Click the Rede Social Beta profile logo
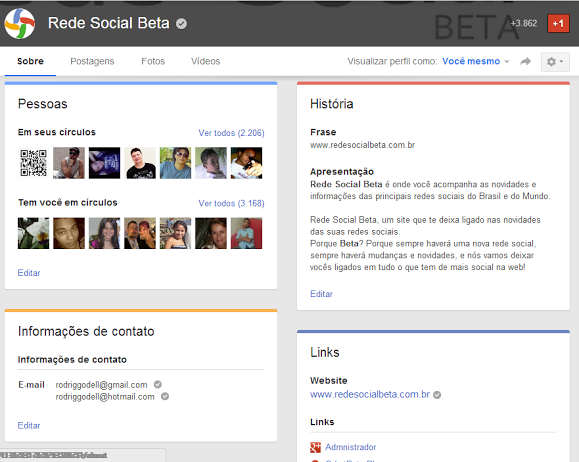The image size is (579, 462). coord(20,23)
